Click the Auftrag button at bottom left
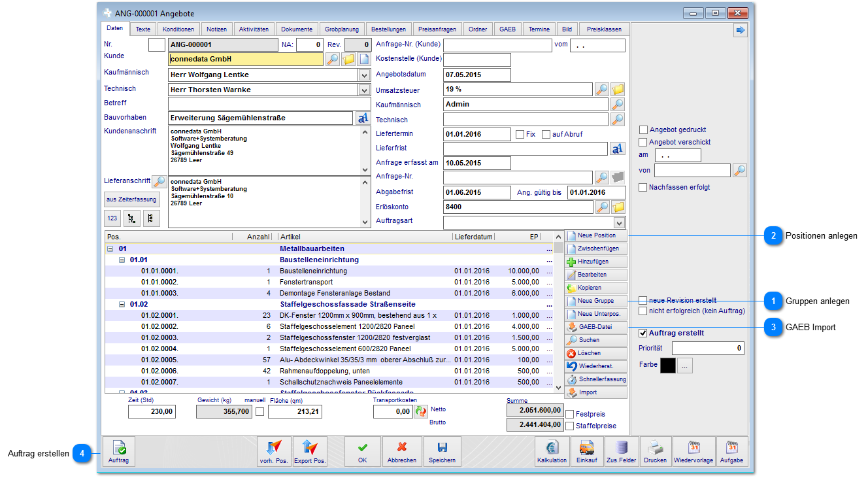The width and height of the screenshot is (868, 478). (119, 452)
